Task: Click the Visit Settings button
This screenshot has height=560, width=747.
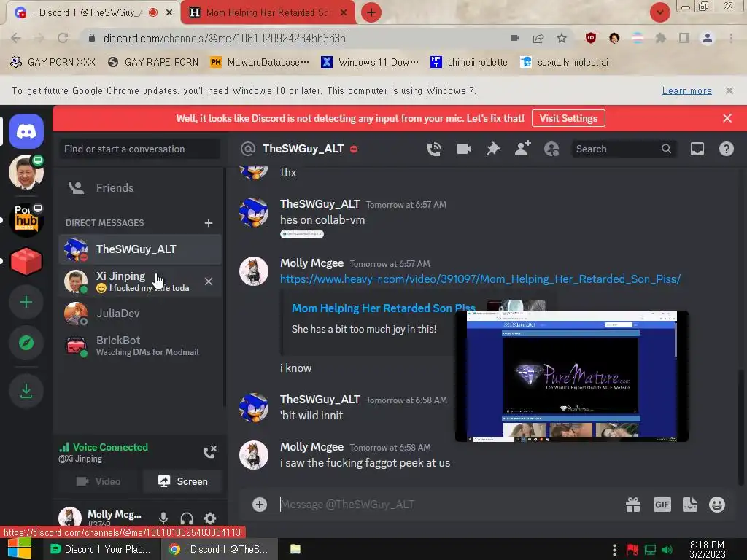Action: (568, 119)
